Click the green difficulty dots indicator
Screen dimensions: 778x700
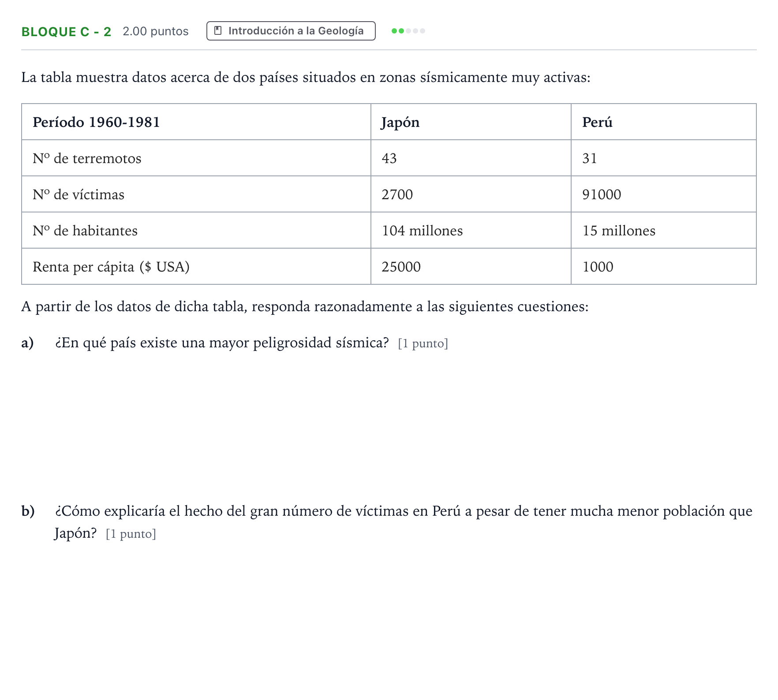(x=408, y=31)
